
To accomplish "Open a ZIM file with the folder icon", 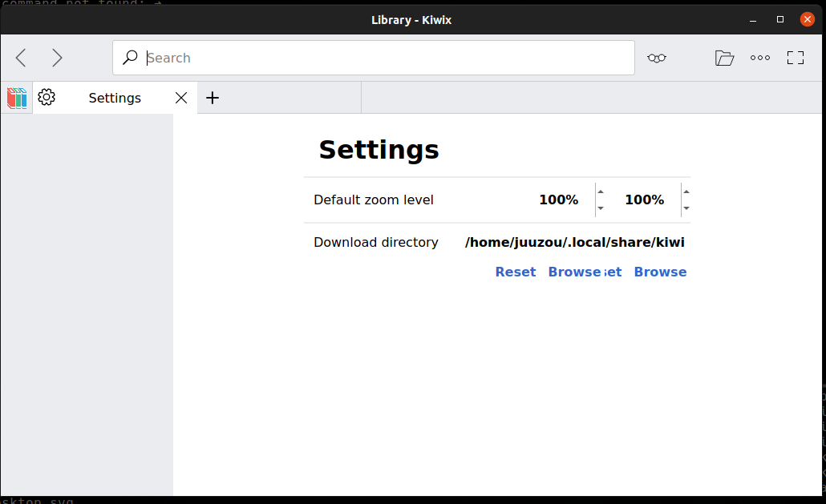I will coord(724,58).
